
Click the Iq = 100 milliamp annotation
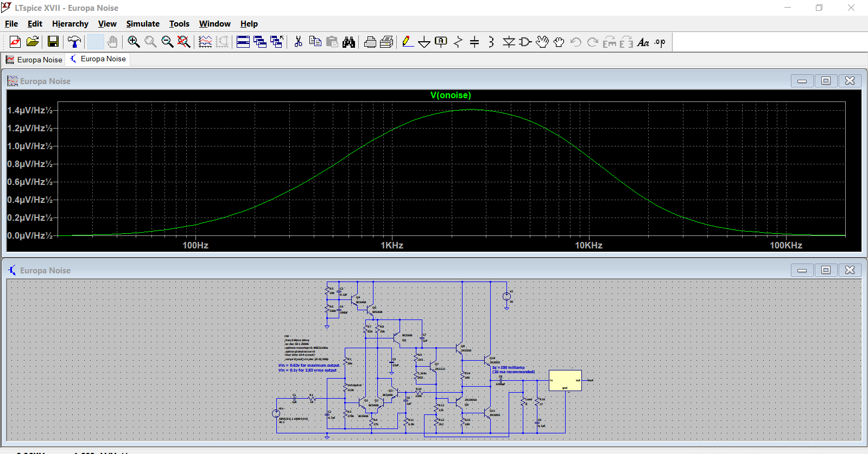509,368
